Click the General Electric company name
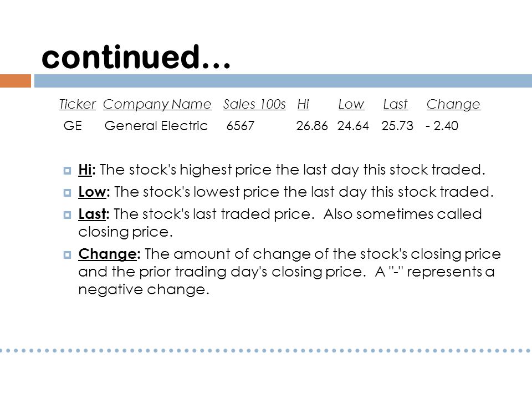Image resolution: width=532 pixels, height=399 pixels. tap(156, 126)
